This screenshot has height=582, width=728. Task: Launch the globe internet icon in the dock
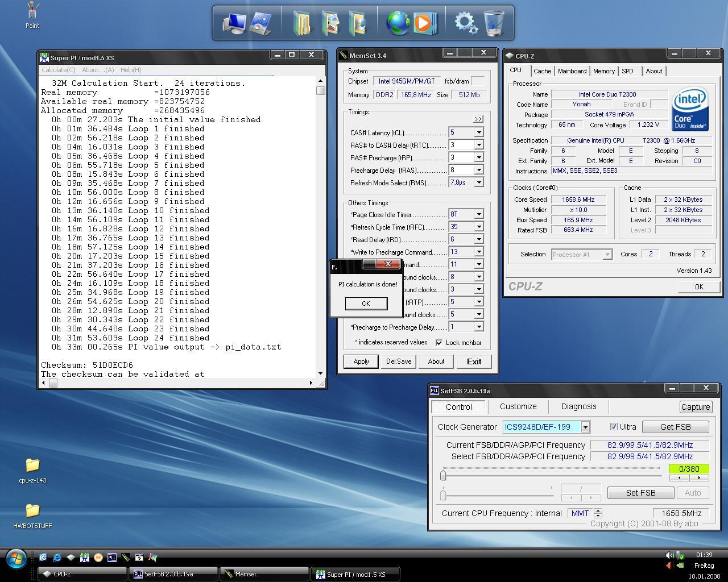[x=398, y=23]
